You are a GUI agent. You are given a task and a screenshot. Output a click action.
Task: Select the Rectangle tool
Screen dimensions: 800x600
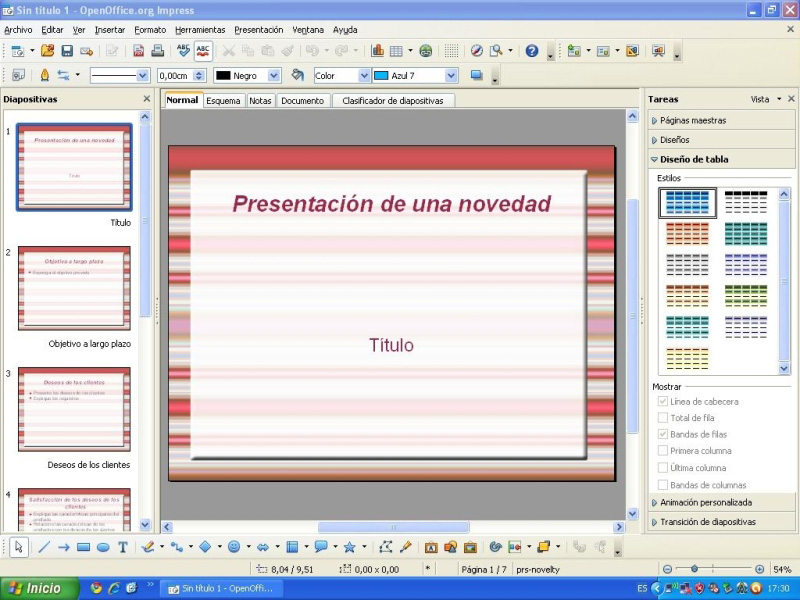[x=81, y=547]
